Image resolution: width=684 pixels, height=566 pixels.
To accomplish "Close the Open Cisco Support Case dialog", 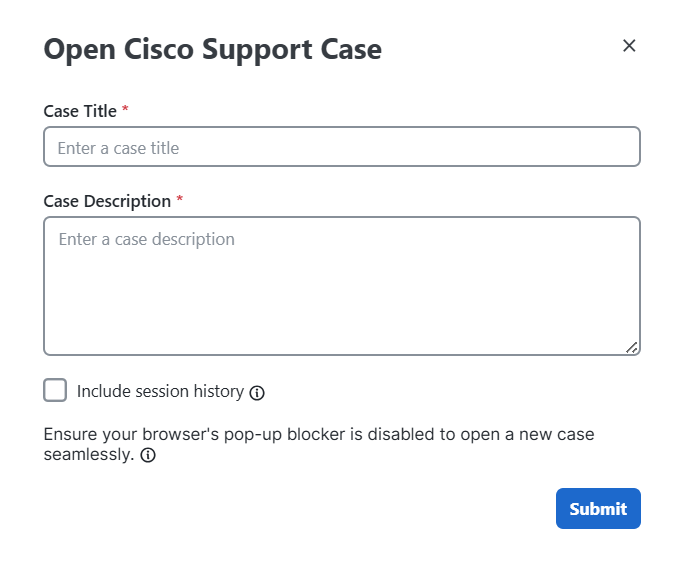I will pos(629,46).
